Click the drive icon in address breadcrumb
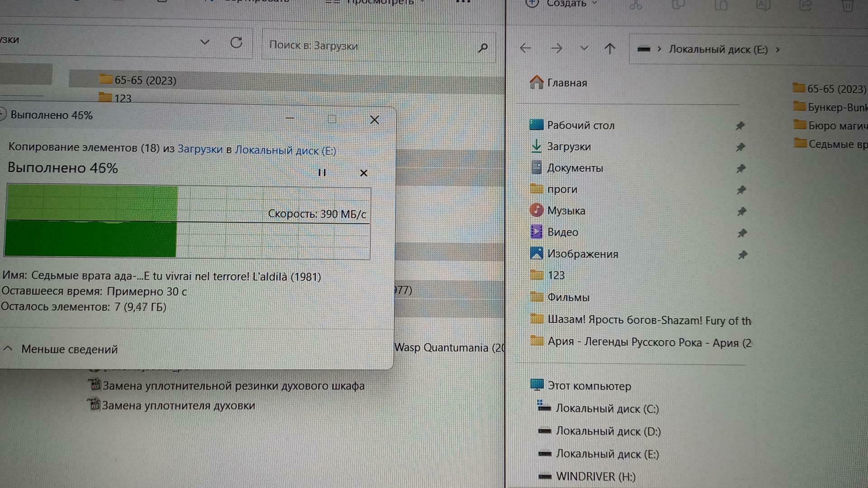 pyautogui.click(x=644, y=49)
